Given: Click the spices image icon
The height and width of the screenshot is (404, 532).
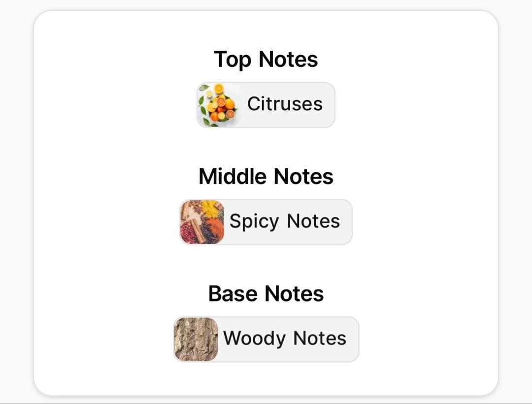Looking at the screenshot, I should [x=202, y=222].
